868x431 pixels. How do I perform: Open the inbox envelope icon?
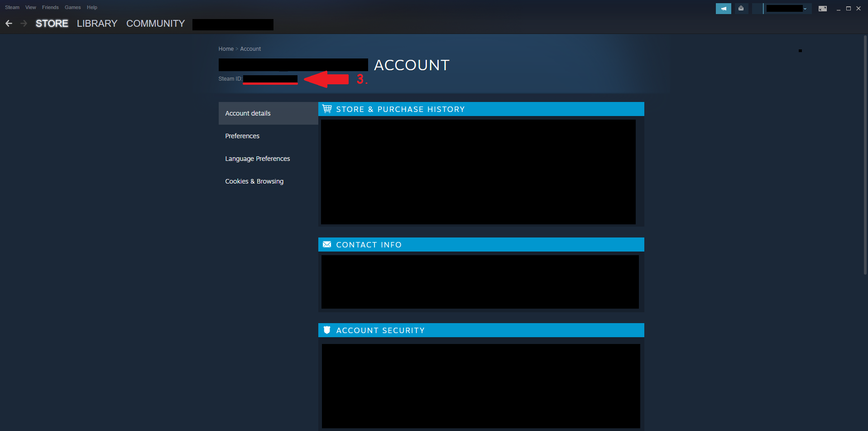[x=741, y=9]
